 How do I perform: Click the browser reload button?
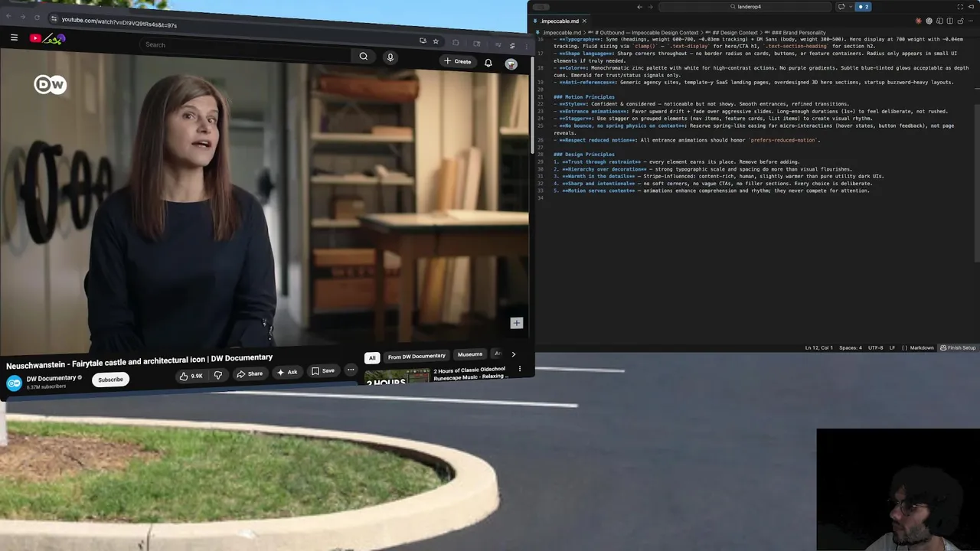37,18
